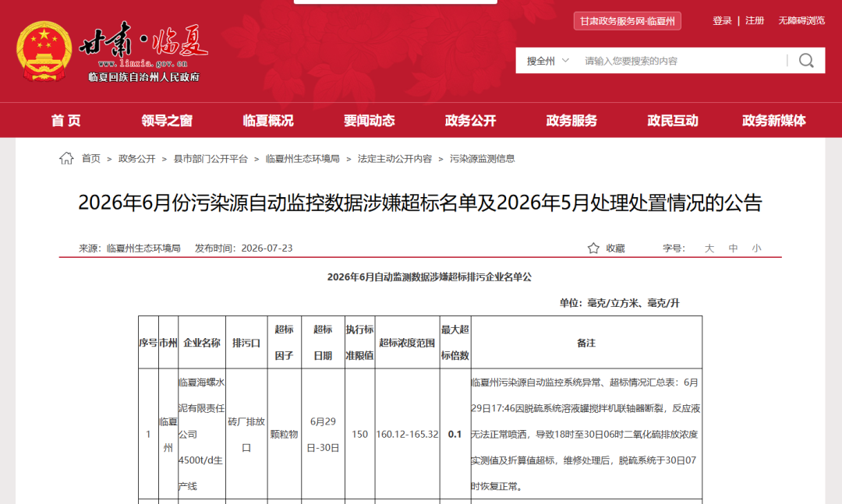Click the 县市部门公开平台 breadcrumb link
The width and height of the screenshot is (842, 504).
210,158
